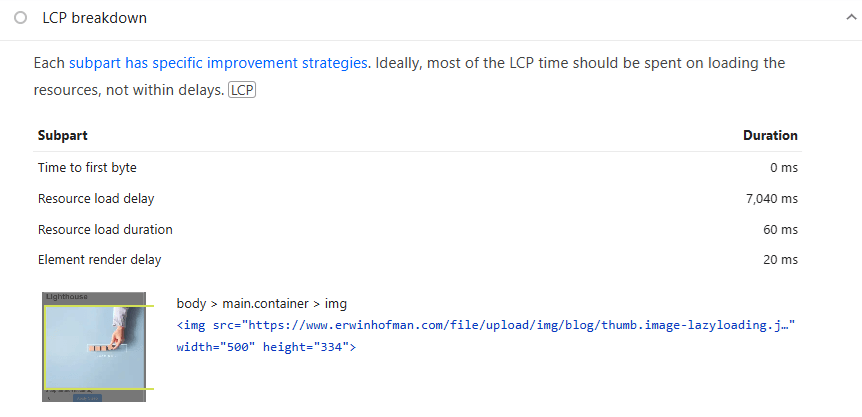Click the body > main.container > img selector
Viewport: 862px width, 417px height.
tap(261, 304)
